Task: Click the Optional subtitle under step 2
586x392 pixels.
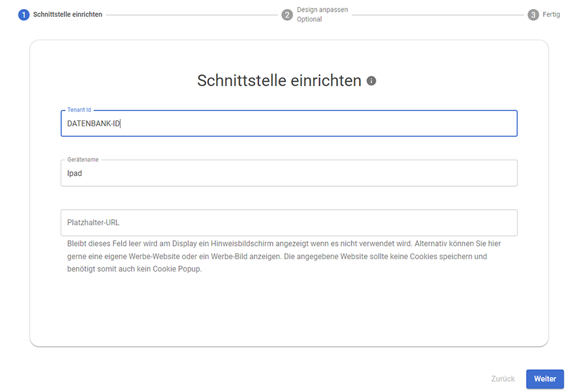Action: click(311, 18)
